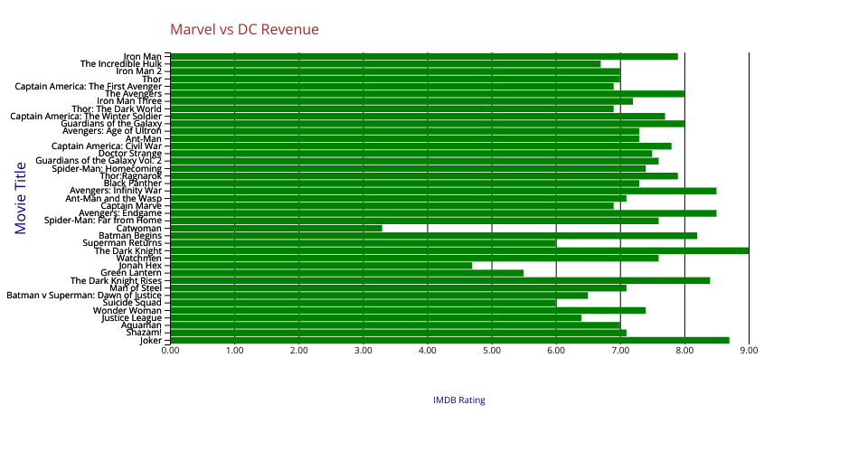Click the Catwoman bar in the chart
Screen dimensions: 868x452
click(277, 228)
